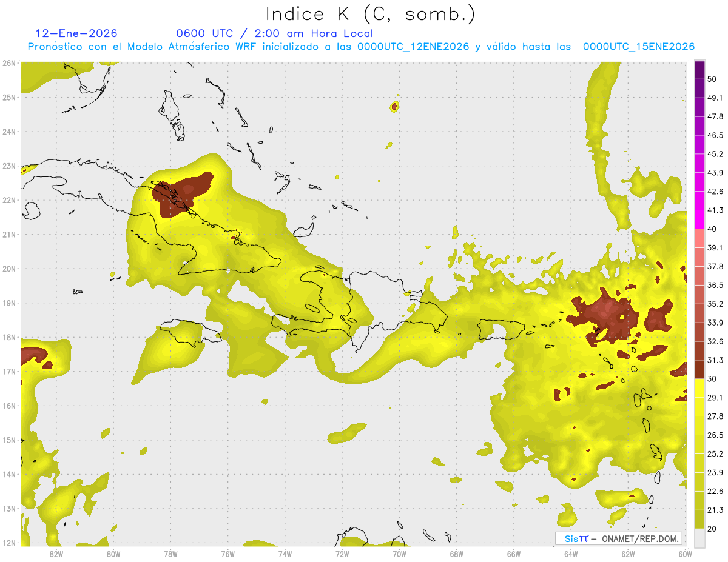Click latitude label '24N'
The width and height of the screenshot is (728, 562).
[9, 132]
